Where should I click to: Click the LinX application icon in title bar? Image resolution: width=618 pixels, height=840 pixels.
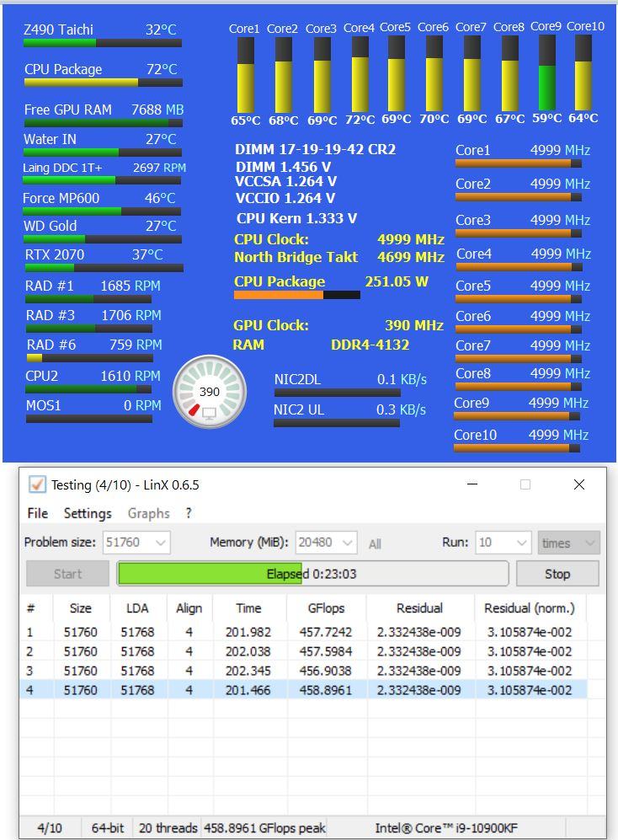(x=37, y=484)
